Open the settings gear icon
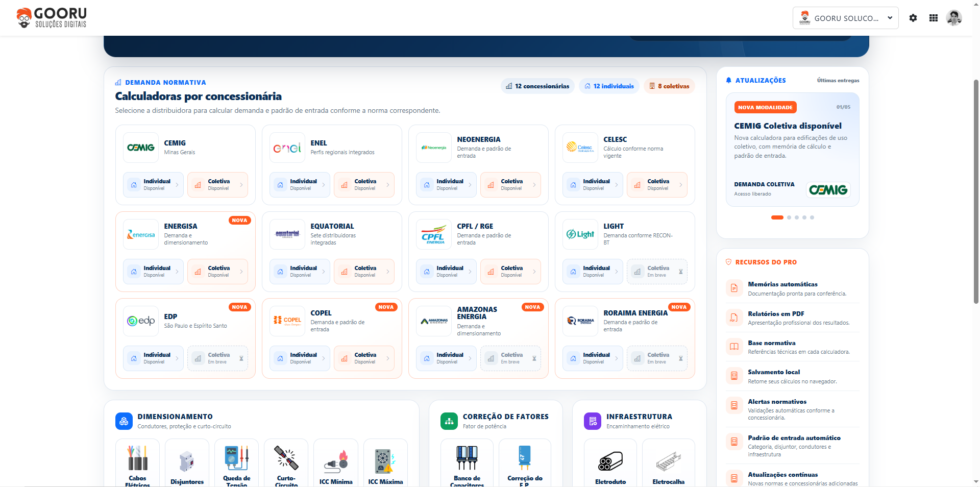This screenshot has height=487, width=980. coord(913,18)
